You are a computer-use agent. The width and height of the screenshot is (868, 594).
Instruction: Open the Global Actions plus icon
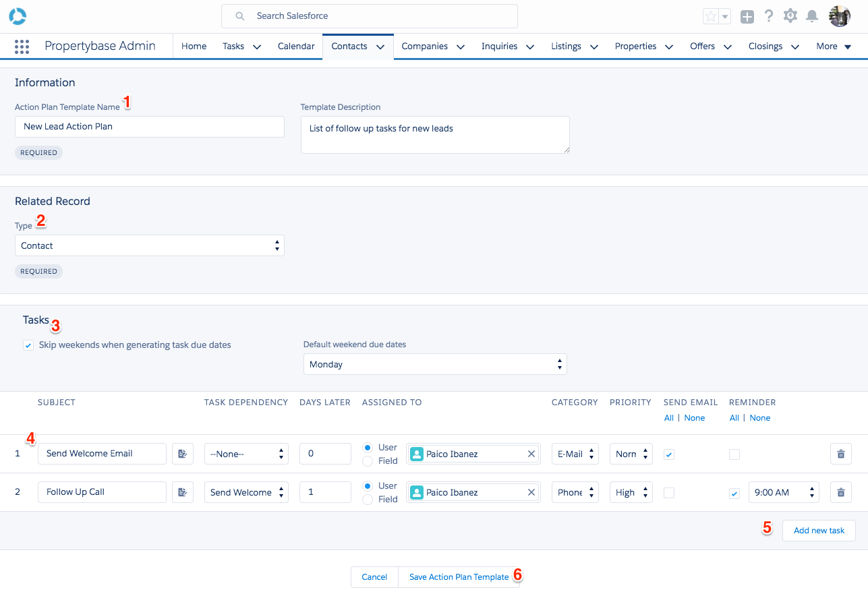coord(747,17)
